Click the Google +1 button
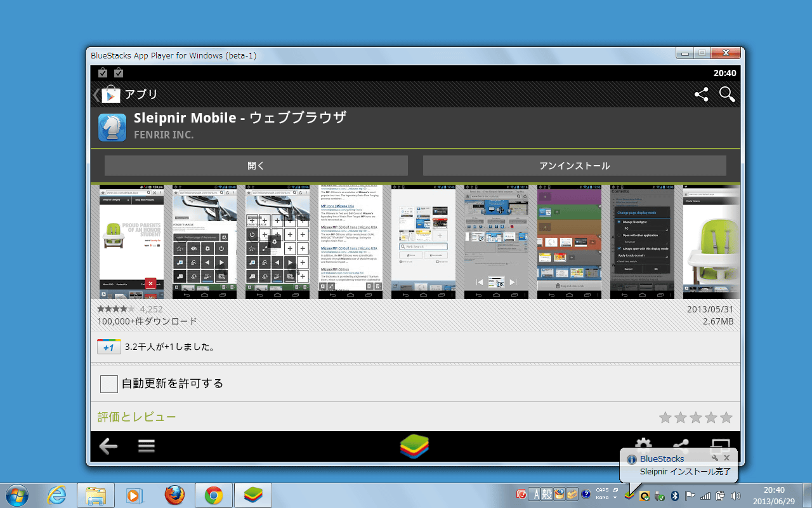Viewport: 812px width, 508px height. pyautogui.click(x=108, y=347)
